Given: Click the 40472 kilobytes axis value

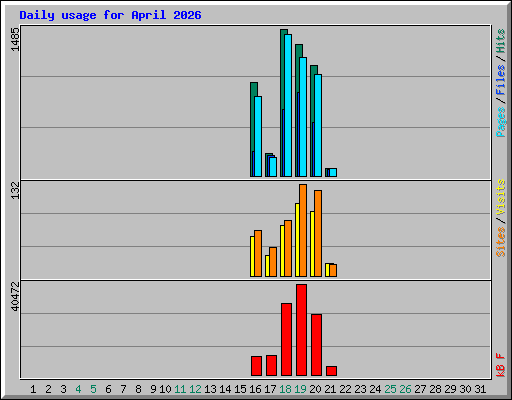Looking at the screenshot, I should [x=15, y=296].
